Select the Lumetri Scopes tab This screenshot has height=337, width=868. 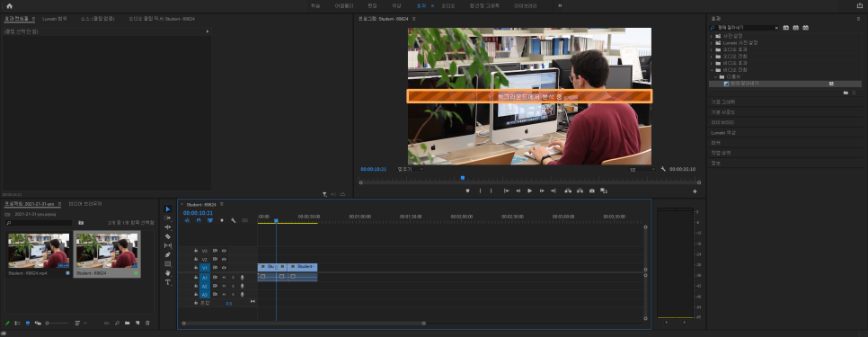pos(55,18)
